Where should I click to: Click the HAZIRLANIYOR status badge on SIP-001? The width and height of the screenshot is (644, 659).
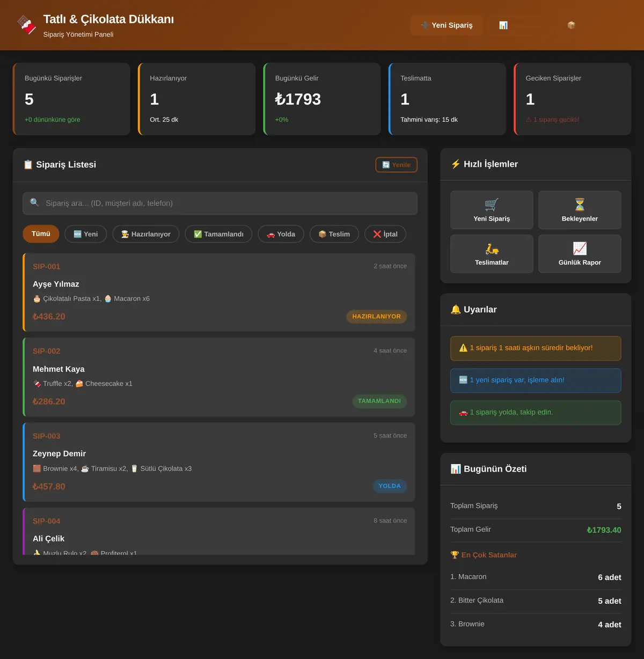click(x=377, y=317)
